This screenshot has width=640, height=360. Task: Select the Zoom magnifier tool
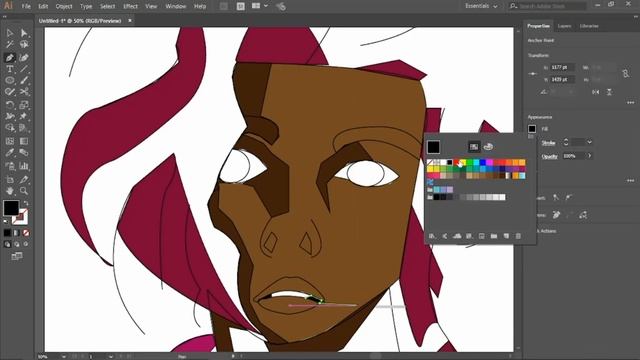tap(24, 191)
